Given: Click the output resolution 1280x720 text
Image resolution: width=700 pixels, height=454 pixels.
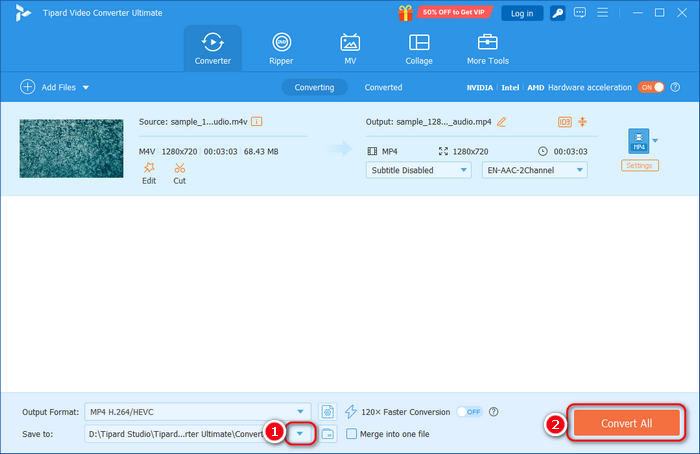Looking at the screenshot, I should (x=470, y=151).
